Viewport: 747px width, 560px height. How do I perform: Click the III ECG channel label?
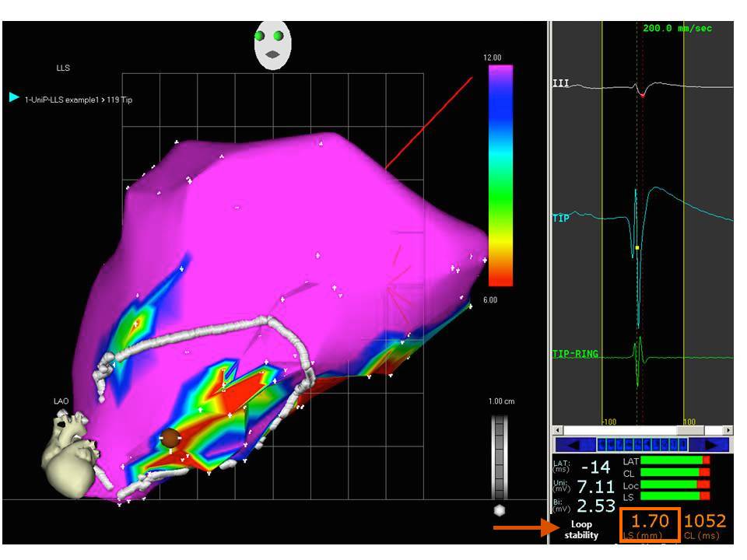561,83
